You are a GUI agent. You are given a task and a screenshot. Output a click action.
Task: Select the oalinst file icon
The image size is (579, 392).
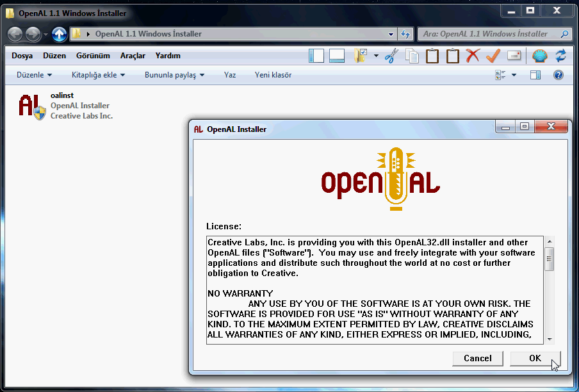(x=32, y=107)
